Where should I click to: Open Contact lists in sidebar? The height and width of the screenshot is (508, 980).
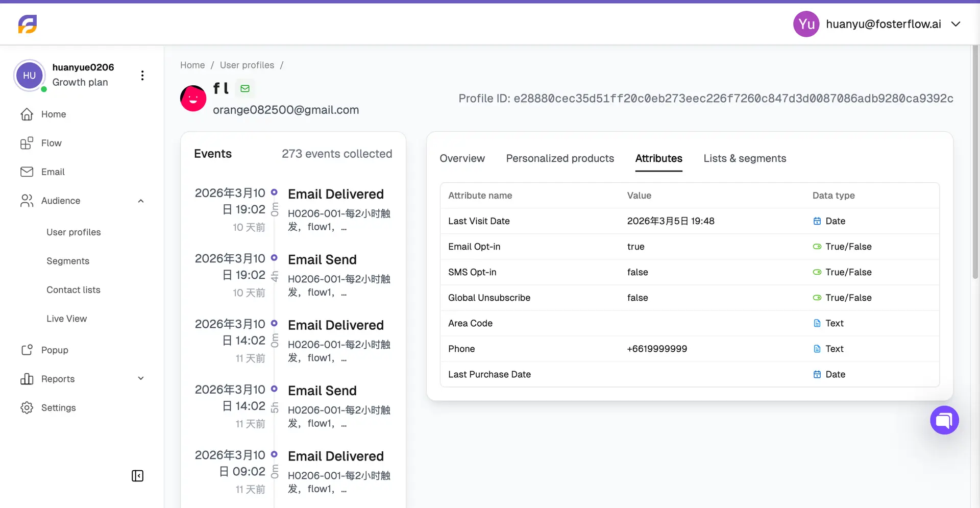73,290
